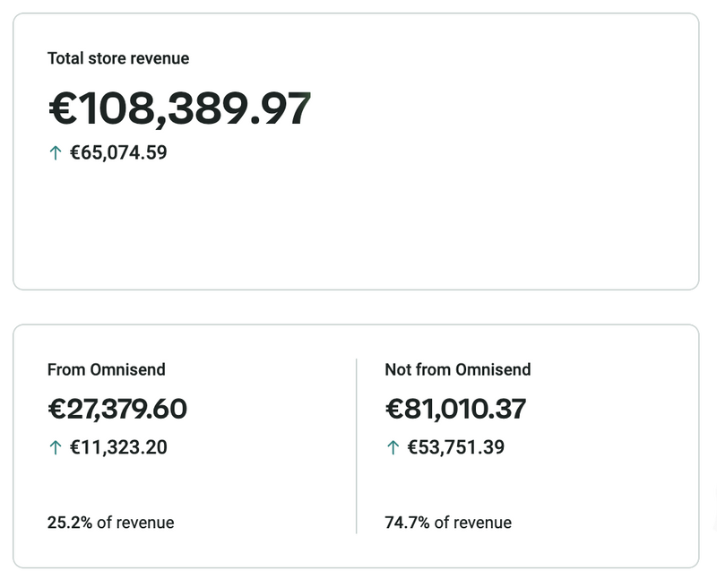Click the €53,751.39 growth amount
Viewport: 717px width, 588px height.
[x=455, y=447]
